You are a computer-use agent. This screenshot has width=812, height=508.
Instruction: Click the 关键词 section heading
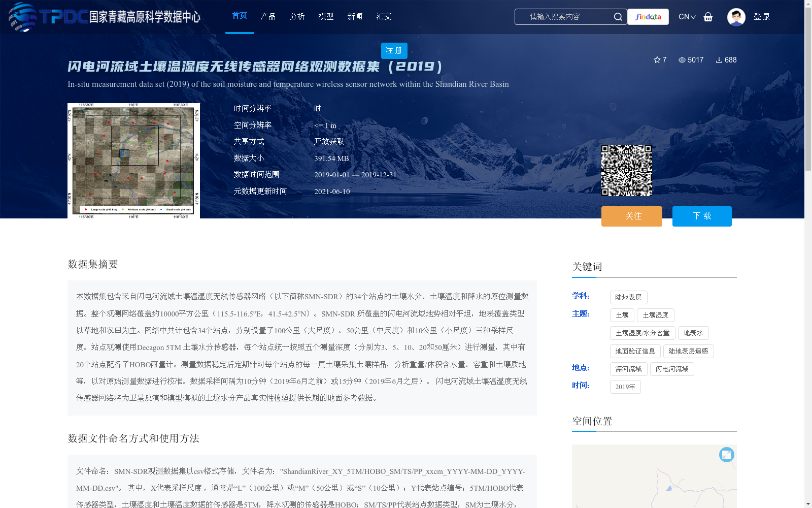coord(587,267)
